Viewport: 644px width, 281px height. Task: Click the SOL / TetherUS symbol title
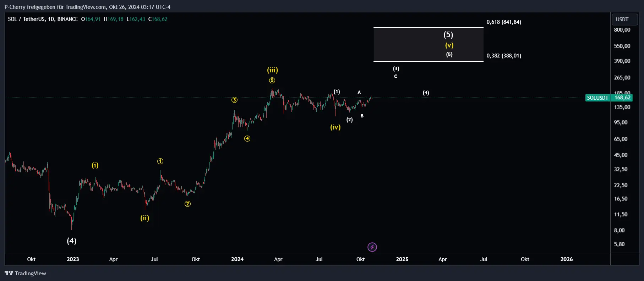click(x=43, y=19)
